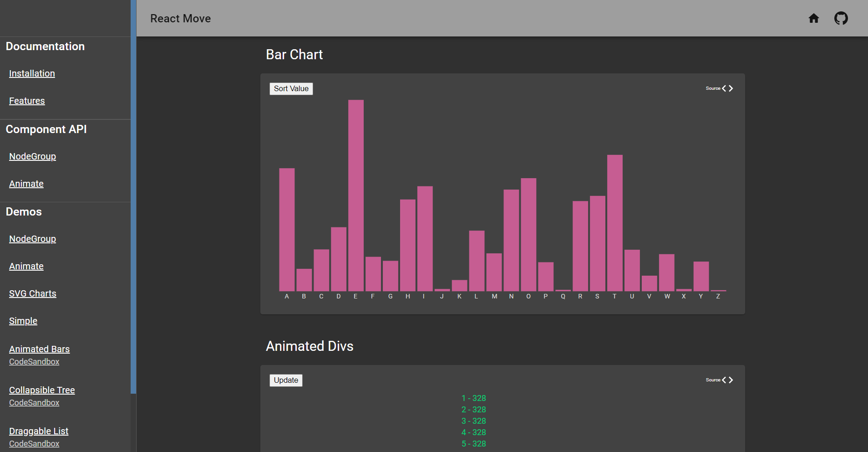Open the Features documentation link
This screenshot has width=868, height=452.
[x=27, y=101]
